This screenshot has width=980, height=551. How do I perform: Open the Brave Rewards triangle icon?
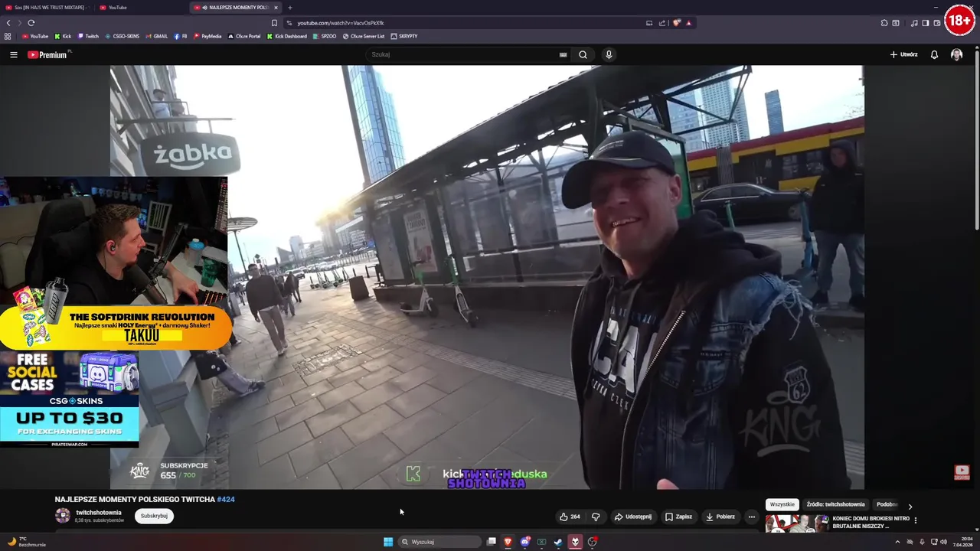pyautogui.click(x=689, y=23)
